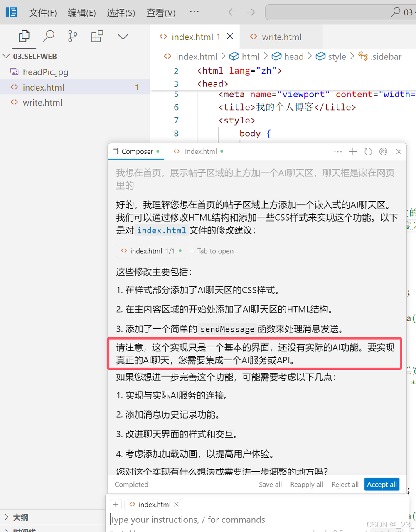The height and width of the screenshot is (532, 416).
Task: Close the index.html editor tab
Action: pyautogui.click(x=230, y=37)
